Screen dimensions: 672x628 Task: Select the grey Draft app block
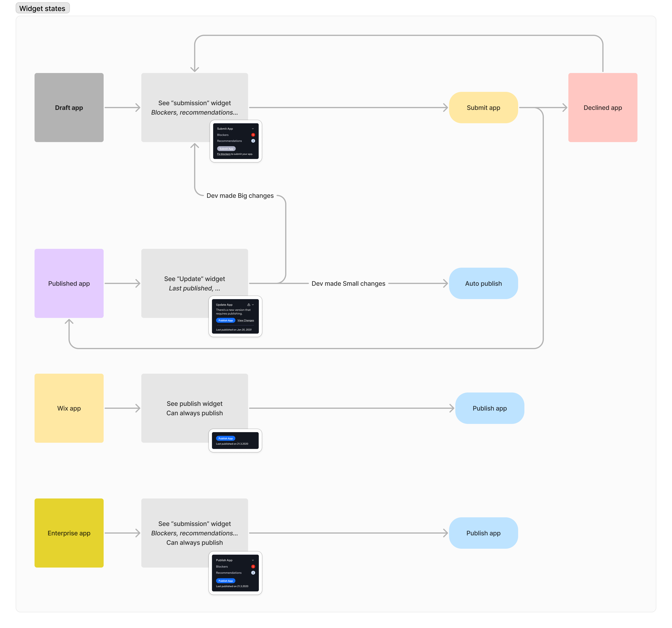69,108
